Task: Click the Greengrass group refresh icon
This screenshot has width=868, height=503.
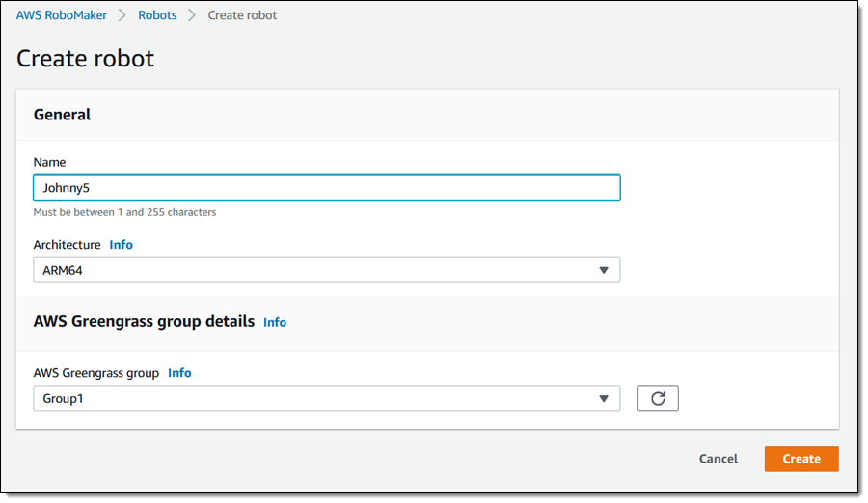Action: (x=658, y=399)
